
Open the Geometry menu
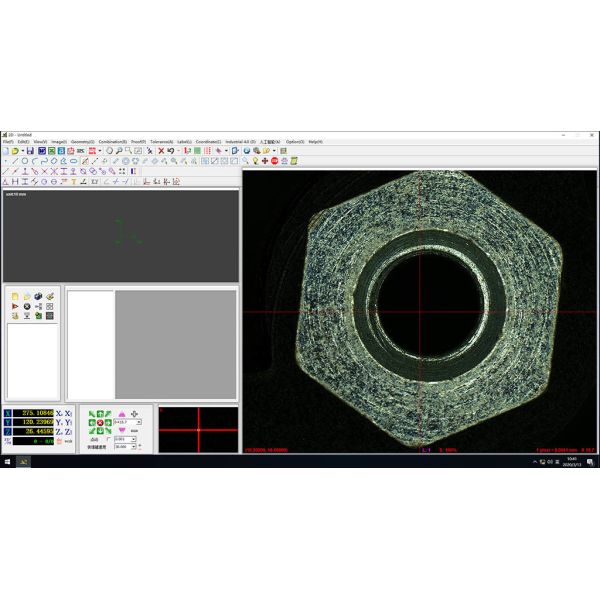pos(82,142)
